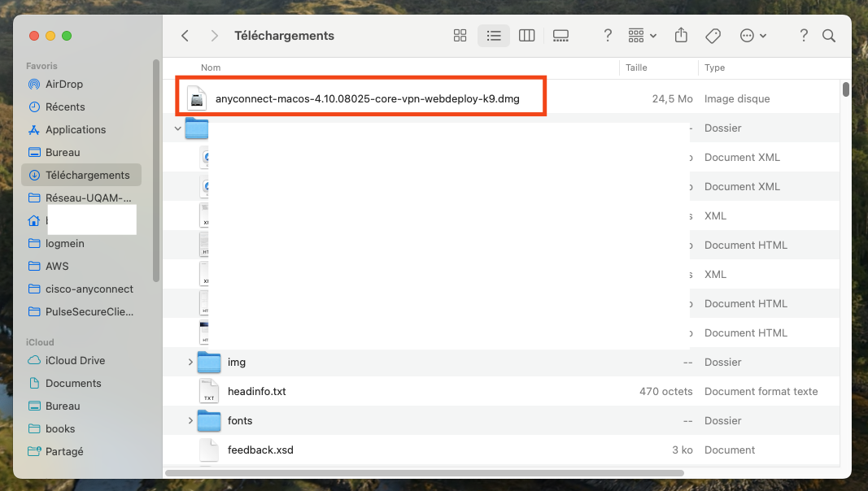Click the home folder icon in sidebar

[34, 220]
